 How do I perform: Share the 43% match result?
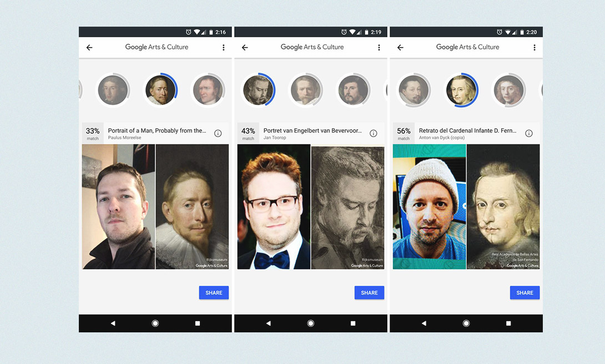click(369, 292)
